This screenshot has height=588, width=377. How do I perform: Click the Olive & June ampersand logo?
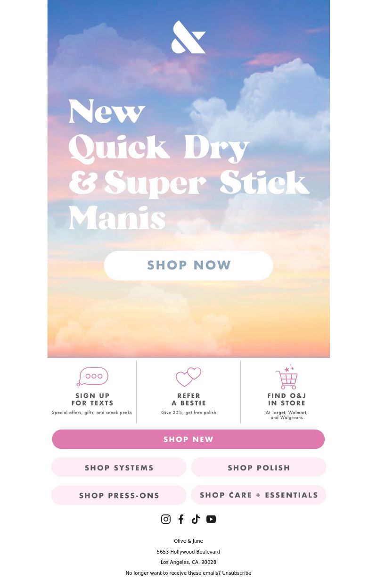pyautogui.click(x=188, y=37)
